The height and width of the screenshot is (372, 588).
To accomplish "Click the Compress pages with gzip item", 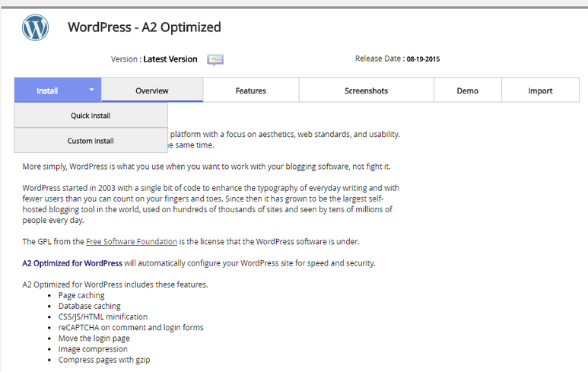I will (104, 360).
